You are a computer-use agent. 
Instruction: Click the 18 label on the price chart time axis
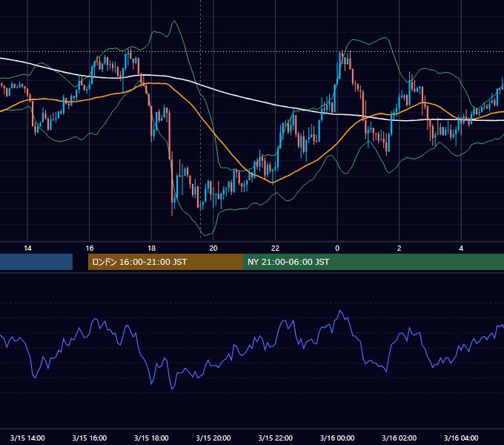pyautogui.click(x=151, y=248)
